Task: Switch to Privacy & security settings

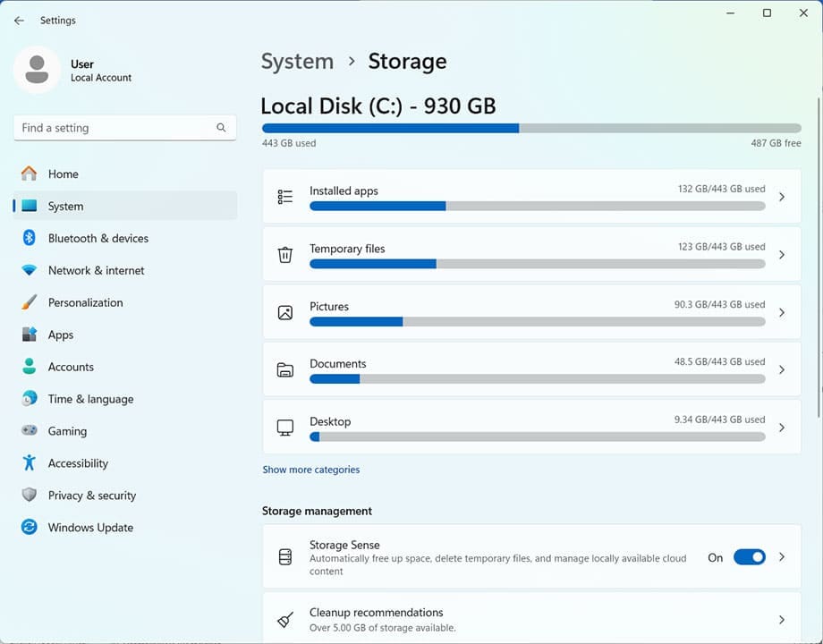Action: (91, 496)
